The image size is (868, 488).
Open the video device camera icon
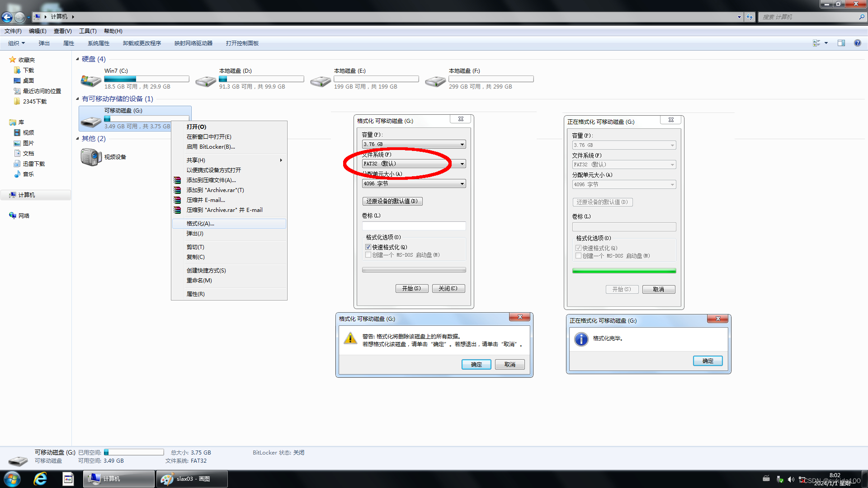(x=91, y=157)
